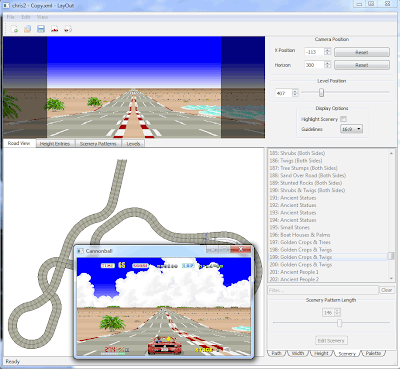Image resolution: width=400 pixels, height=369 pixels.
Task: Switch to the Palette bottom tab
Action: pos(373,353)
